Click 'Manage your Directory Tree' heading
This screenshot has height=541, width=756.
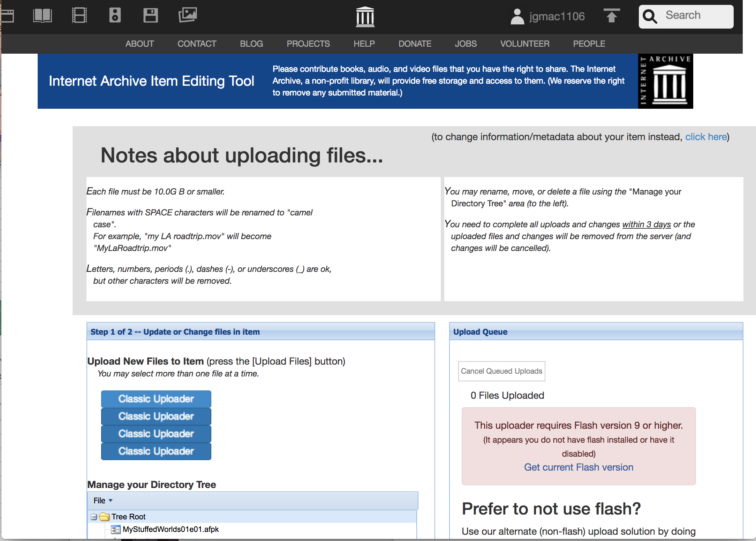click(152, 485)
